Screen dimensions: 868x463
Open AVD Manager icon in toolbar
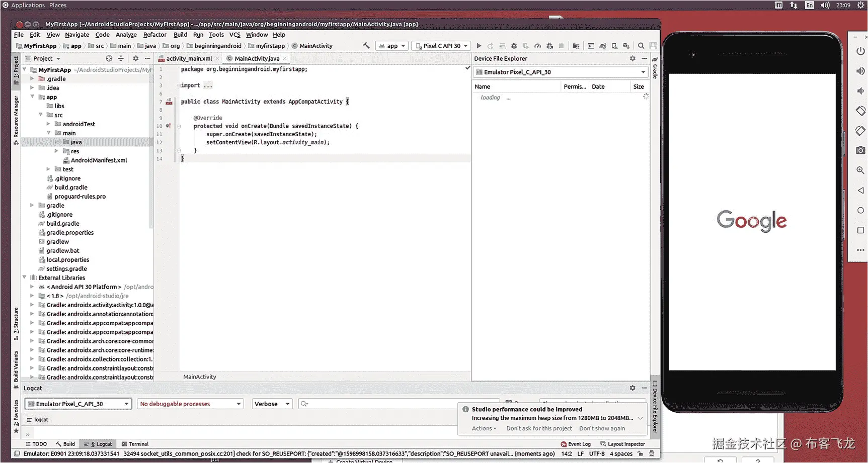(614, 46)
